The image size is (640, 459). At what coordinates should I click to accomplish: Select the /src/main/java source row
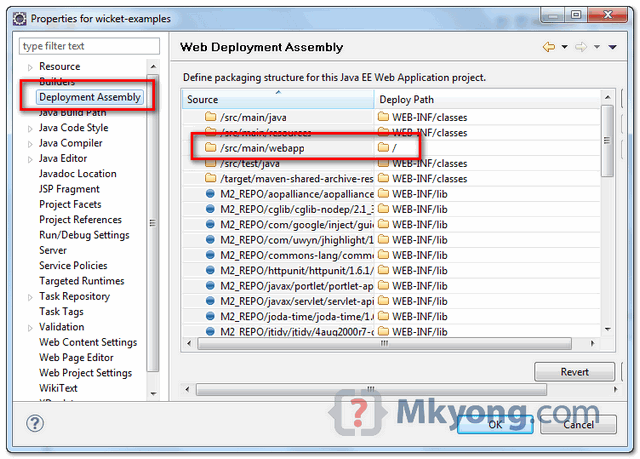(x=391, y=117)
